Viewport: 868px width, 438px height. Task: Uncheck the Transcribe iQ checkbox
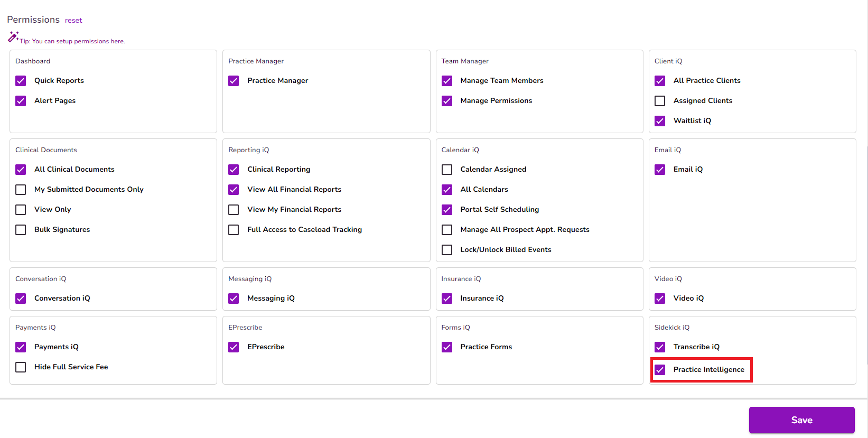(660, 347)
